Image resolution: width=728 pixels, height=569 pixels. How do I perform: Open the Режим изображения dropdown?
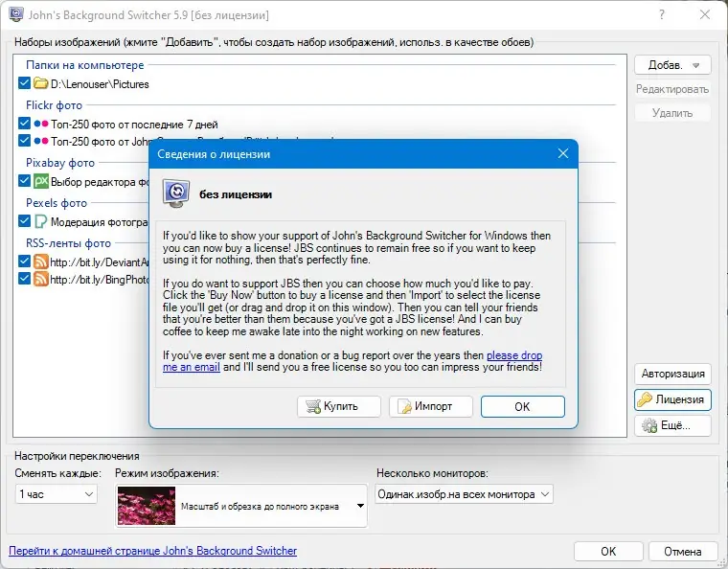241,506
